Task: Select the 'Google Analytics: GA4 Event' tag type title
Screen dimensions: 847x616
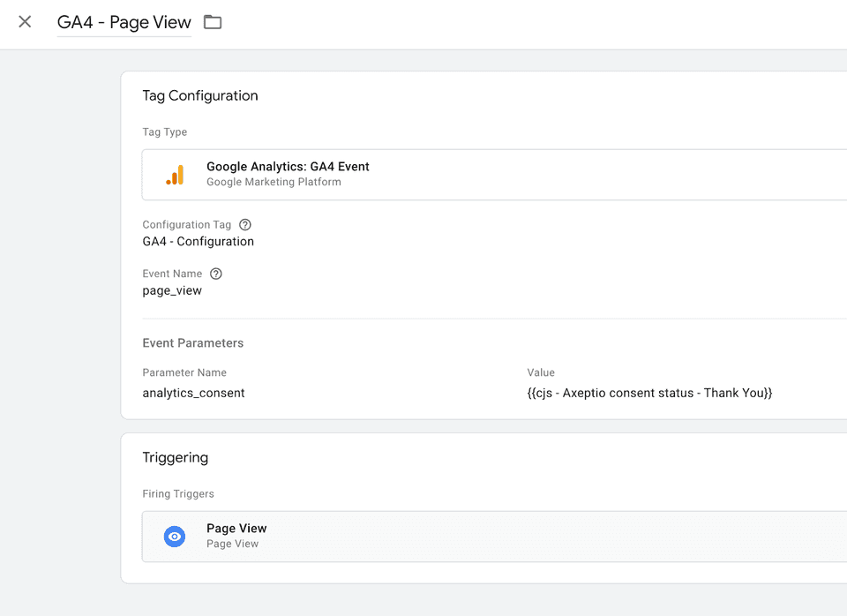Action: [288, 167]
